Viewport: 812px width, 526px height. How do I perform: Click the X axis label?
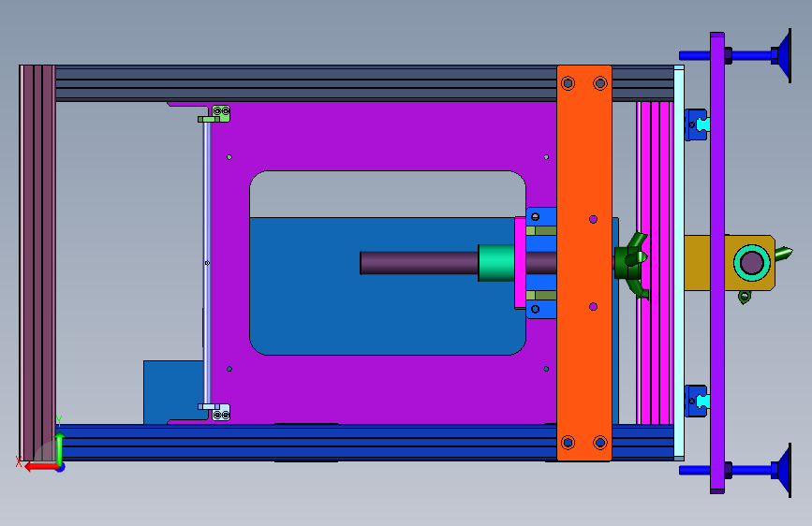click(19, 461)
